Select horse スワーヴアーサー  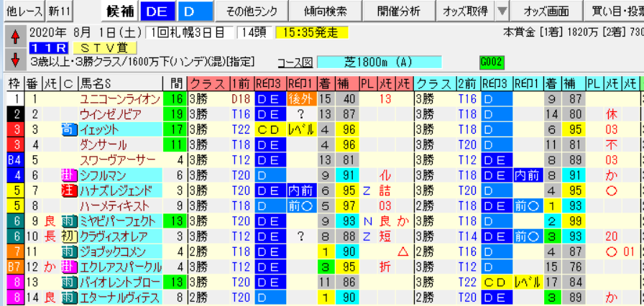point(119,160)
